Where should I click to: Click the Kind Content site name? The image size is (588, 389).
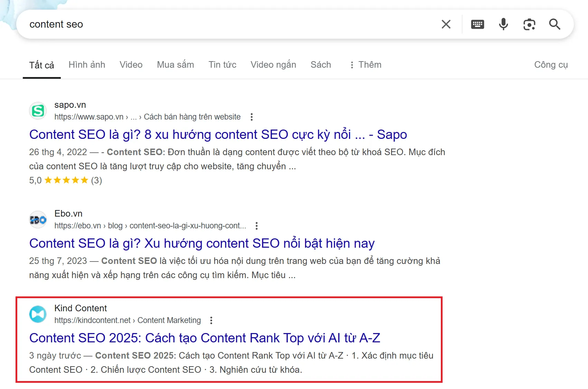click(80, 308)
